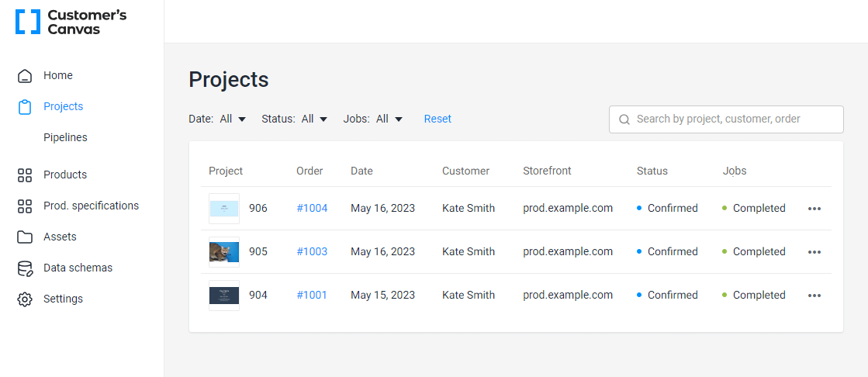
Task: Open Settings in the sidebar
Action: (63, 299)
